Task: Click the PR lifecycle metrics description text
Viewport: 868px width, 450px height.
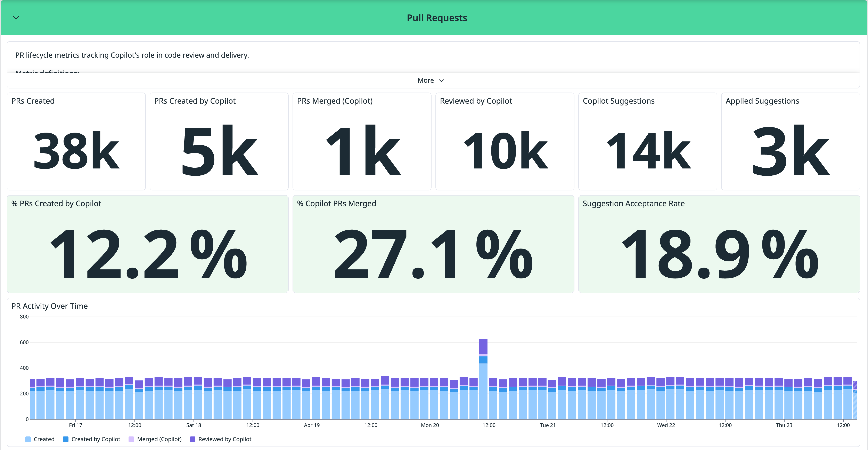Action: 132,55
